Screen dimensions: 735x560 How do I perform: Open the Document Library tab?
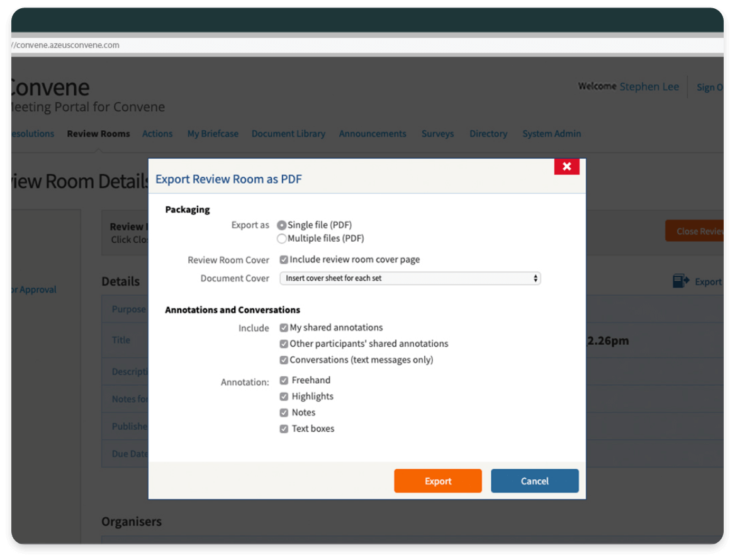288,133
